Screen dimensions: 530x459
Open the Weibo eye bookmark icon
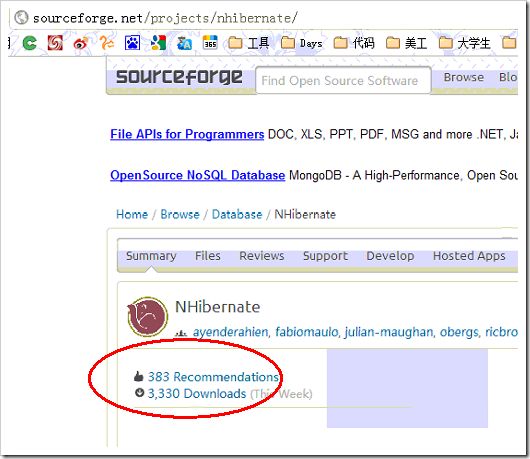click(x=81, y=43)
